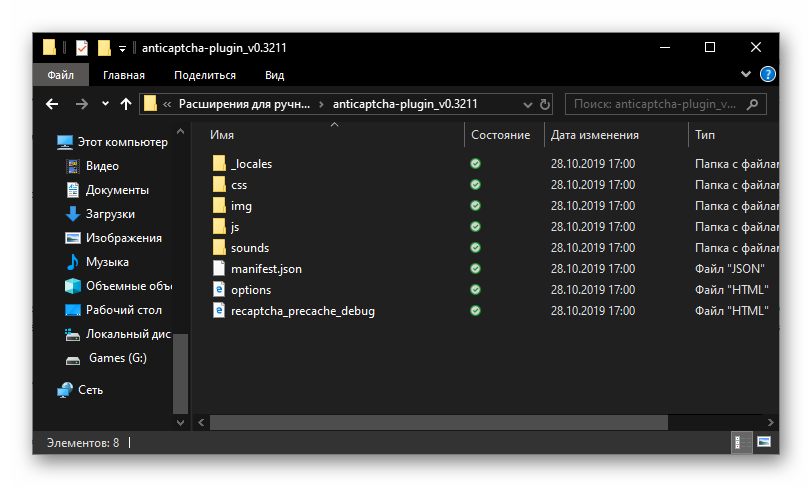Open the recent locations dropdown arrow
Screen dimensions: 812x487
(105, 104)
